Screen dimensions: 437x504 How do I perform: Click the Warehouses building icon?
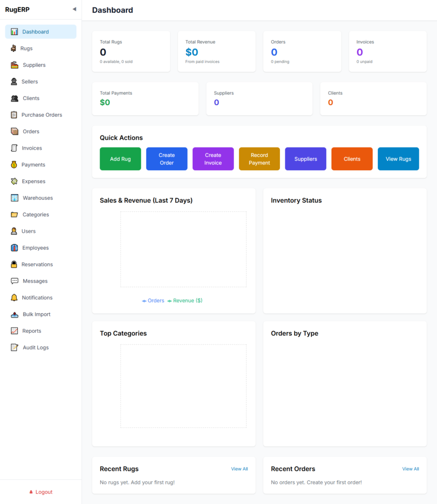coord(14,198)
